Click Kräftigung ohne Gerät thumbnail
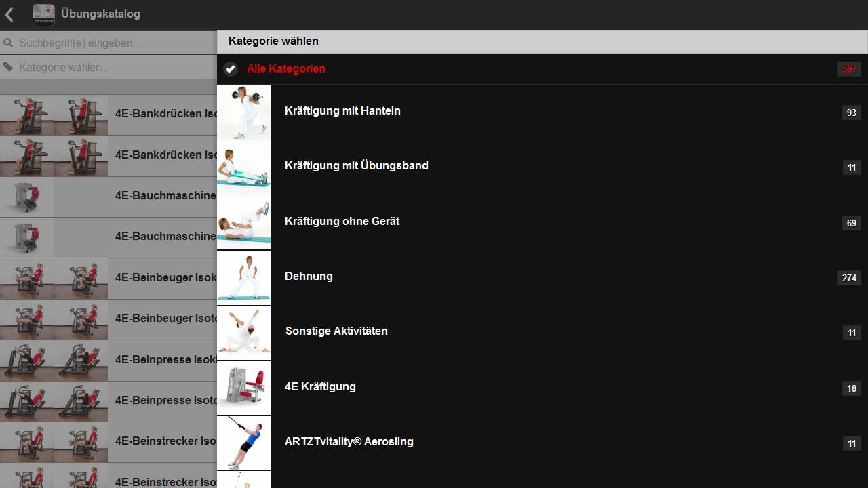Image resolution: width=868 pixels, height=488 pixels. tap(244, 223)
